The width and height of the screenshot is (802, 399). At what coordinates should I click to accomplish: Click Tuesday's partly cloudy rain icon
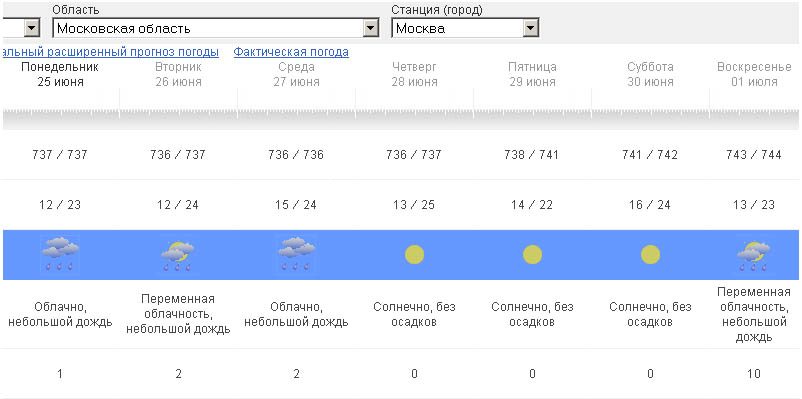point(178,255)
